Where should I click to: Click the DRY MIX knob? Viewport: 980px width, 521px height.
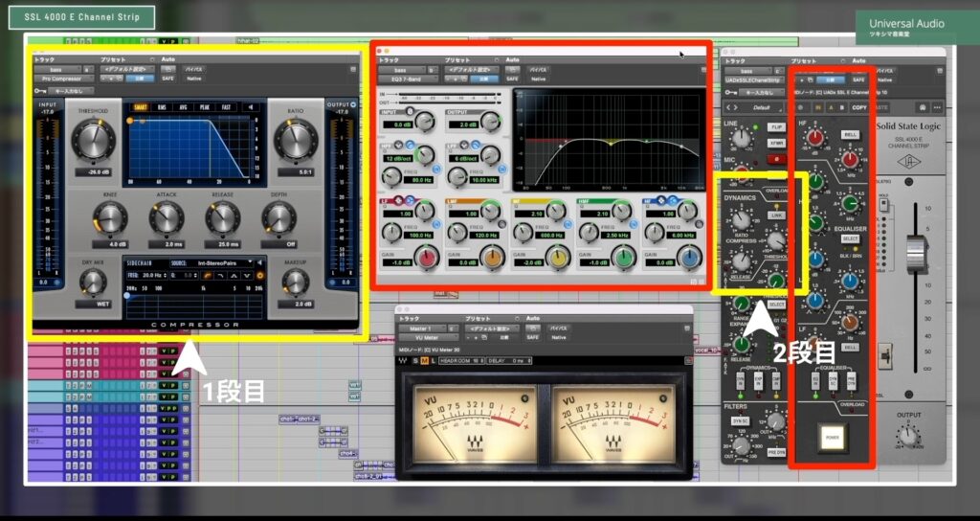pyautogui.click(x=93, y=281)
